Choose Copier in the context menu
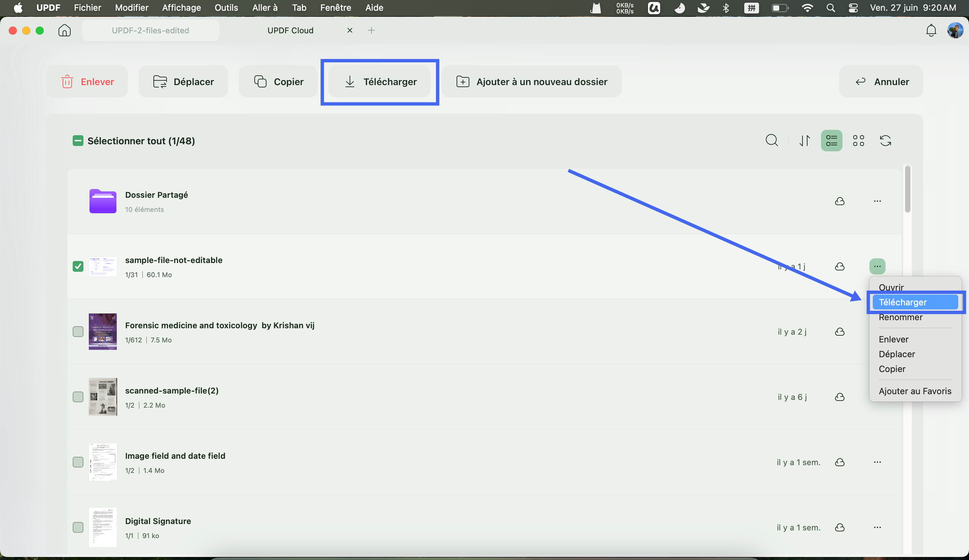 (915, 369)
